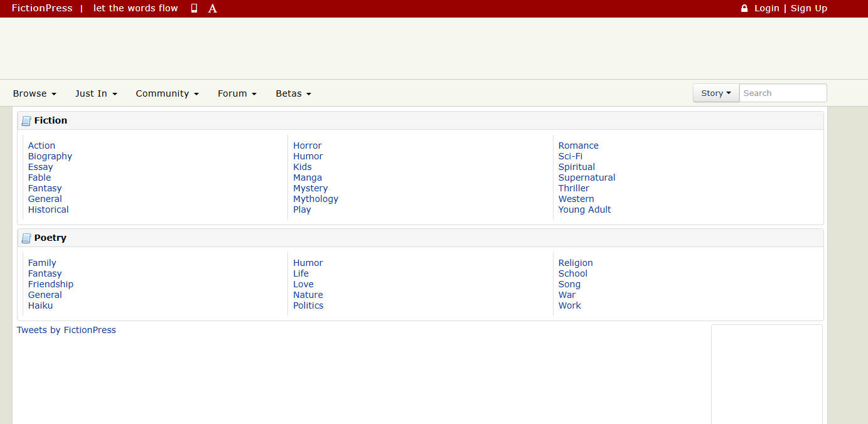Image resolution: width=868 pixels, height=424 pixels.
Task: Browse the Western category
Action: (x=576, y=199)
